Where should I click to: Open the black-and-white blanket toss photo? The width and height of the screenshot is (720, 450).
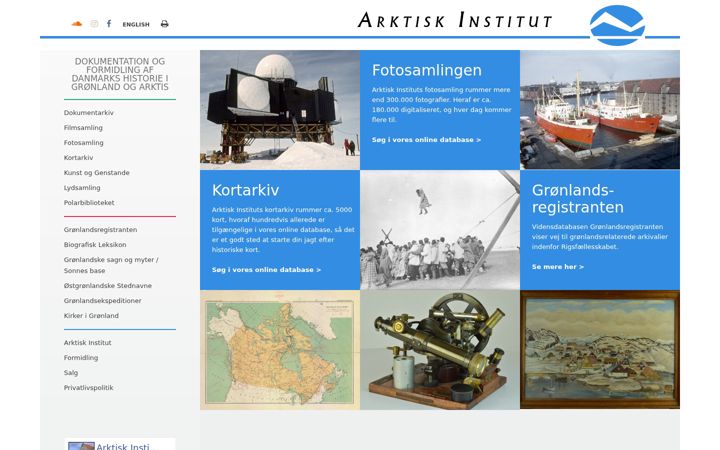point(440,230)
